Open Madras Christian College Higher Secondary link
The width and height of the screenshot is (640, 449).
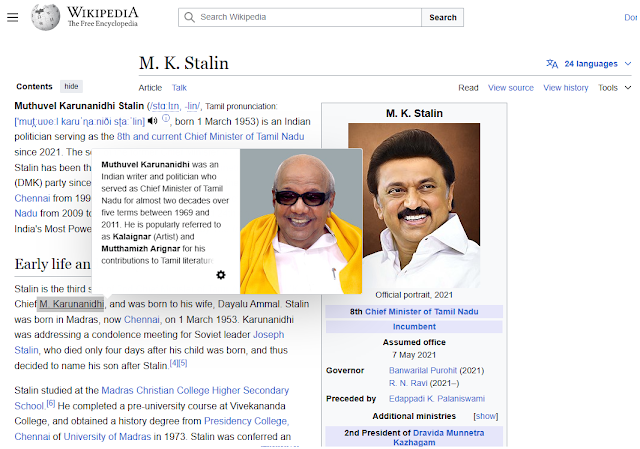(x=195, y=391)
